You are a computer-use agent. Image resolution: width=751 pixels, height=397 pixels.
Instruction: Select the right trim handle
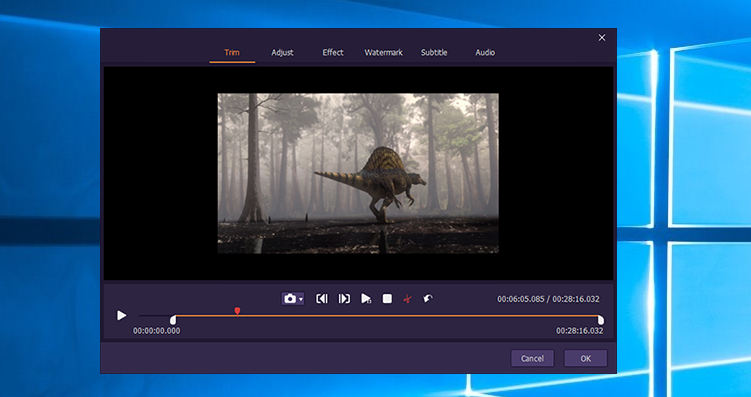tap(601, 320)
